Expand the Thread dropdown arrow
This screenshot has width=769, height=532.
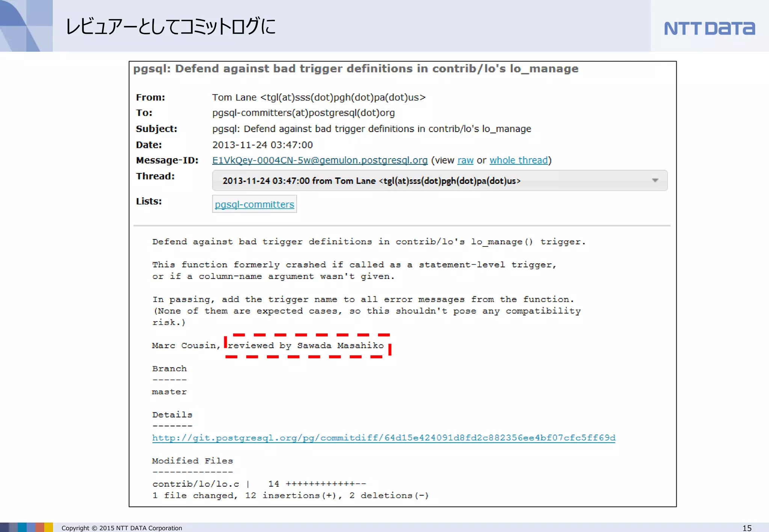click(x=655, y=180)
